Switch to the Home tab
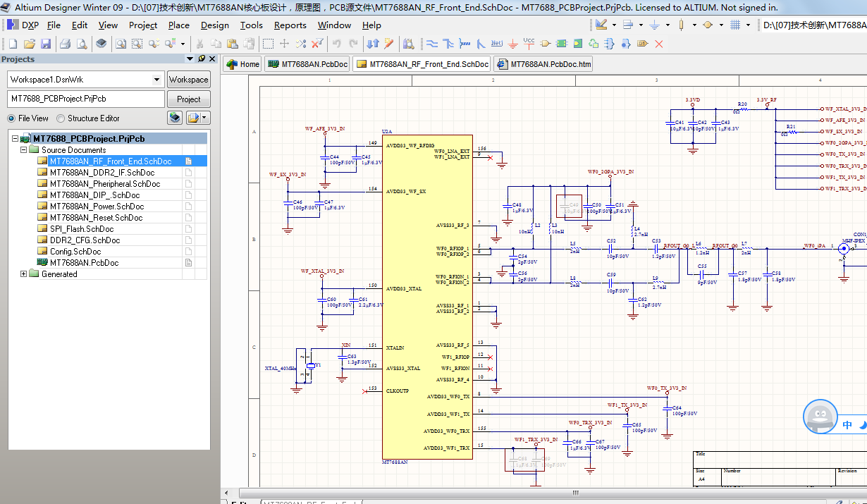The image size is (867, 504). point(242,64)
